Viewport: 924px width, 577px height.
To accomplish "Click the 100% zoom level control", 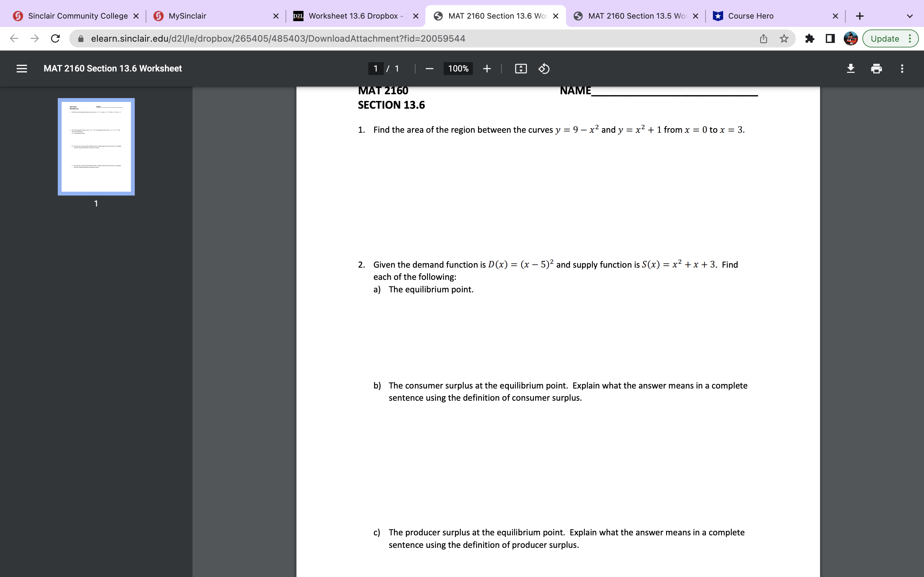I will click(x=458, y=69).
